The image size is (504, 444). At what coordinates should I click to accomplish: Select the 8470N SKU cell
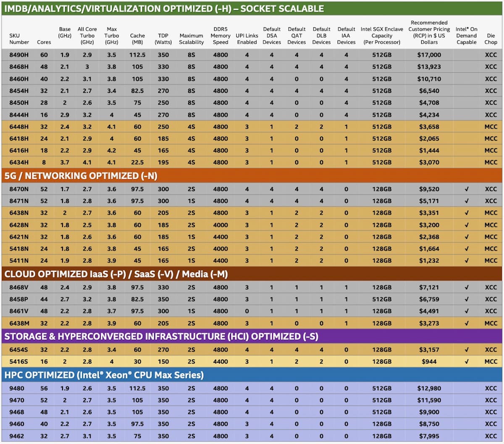coord(19,189)
